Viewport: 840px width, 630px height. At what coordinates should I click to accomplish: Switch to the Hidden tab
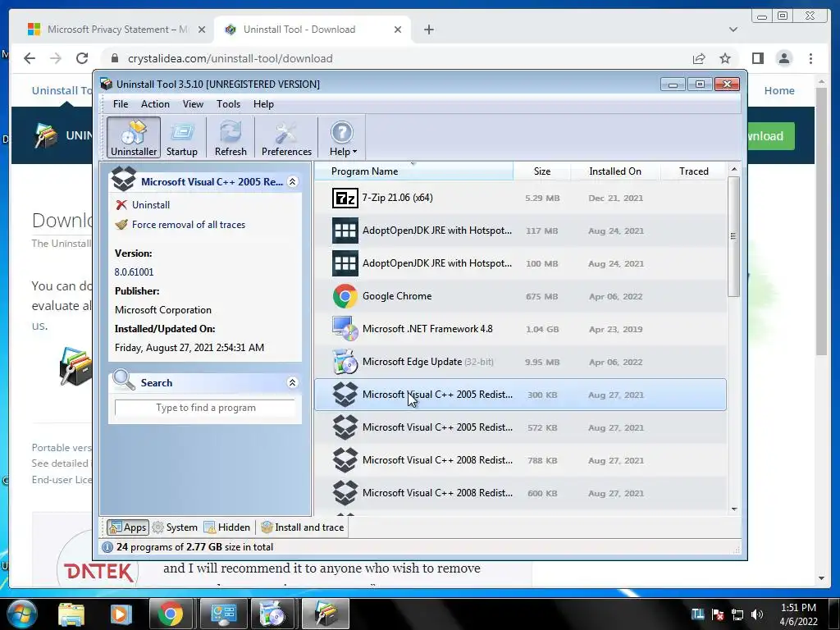pyautogui.click(x=227, y=527)
